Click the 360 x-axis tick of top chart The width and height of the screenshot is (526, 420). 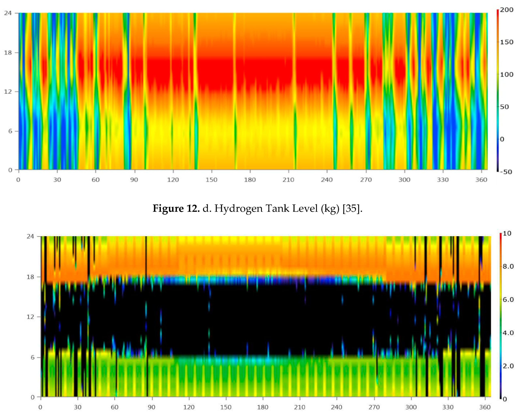tap(481, 180)
